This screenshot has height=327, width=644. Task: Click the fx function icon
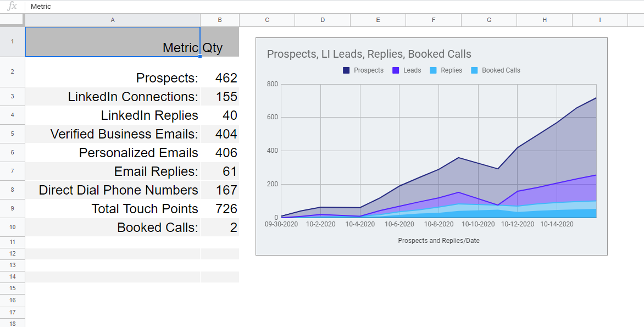[12, 7]
